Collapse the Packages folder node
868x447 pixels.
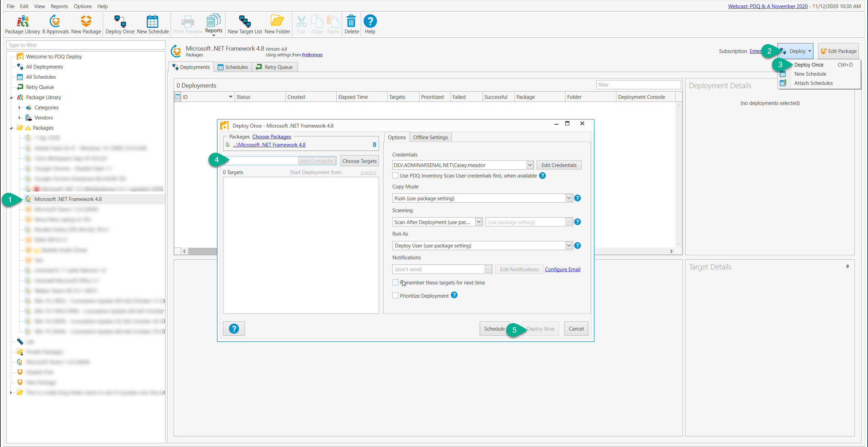[x=11, y=128]
